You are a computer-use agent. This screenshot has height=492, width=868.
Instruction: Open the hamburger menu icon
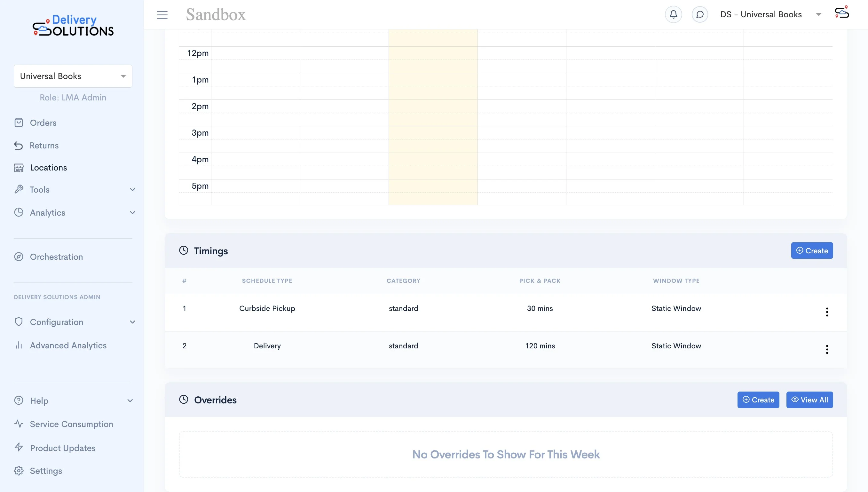point(162,14)
